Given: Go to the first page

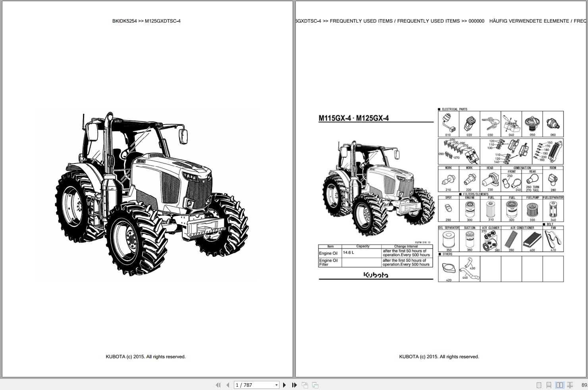Looking at the screenshot, I should 218,385.
